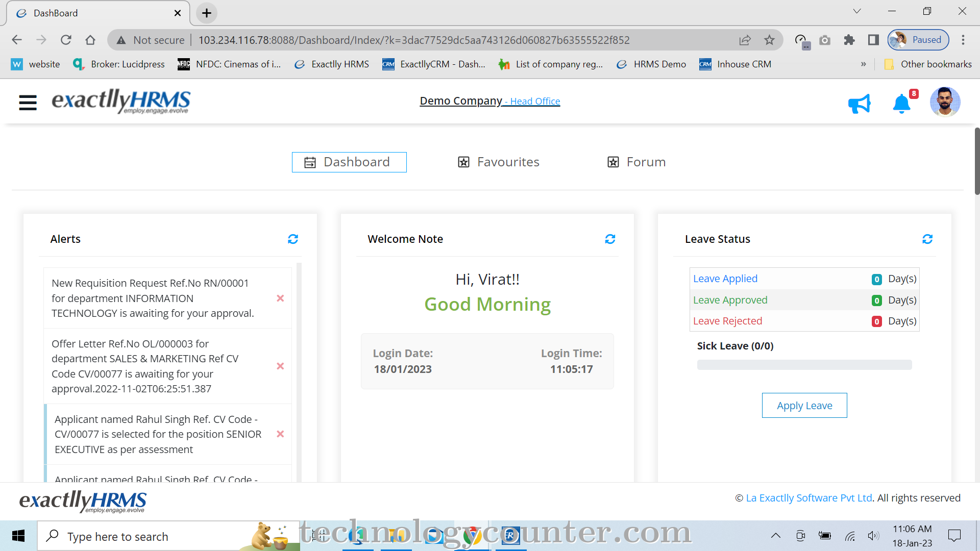This screenshot has width=980, height=551.
Task: Reload the current page
Action: click(66, 40)
